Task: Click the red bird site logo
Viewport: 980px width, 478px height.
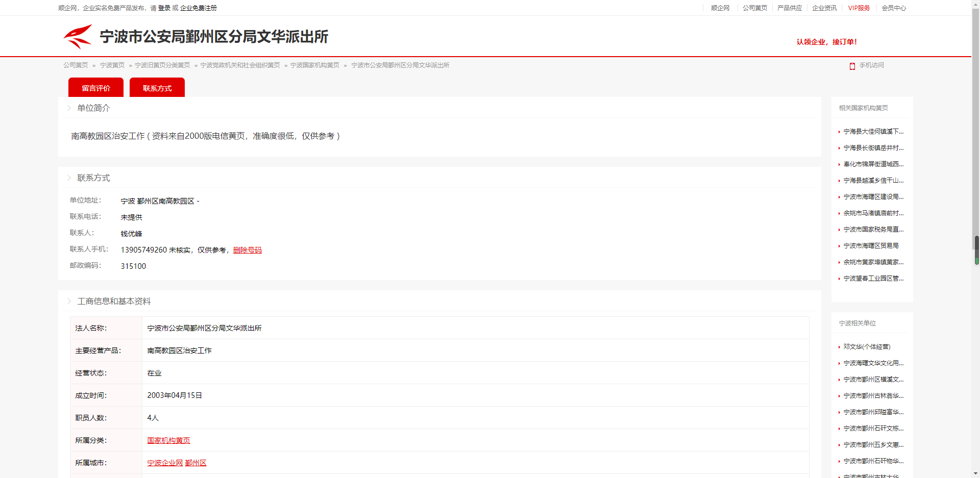Action: [x=78, y=36]
